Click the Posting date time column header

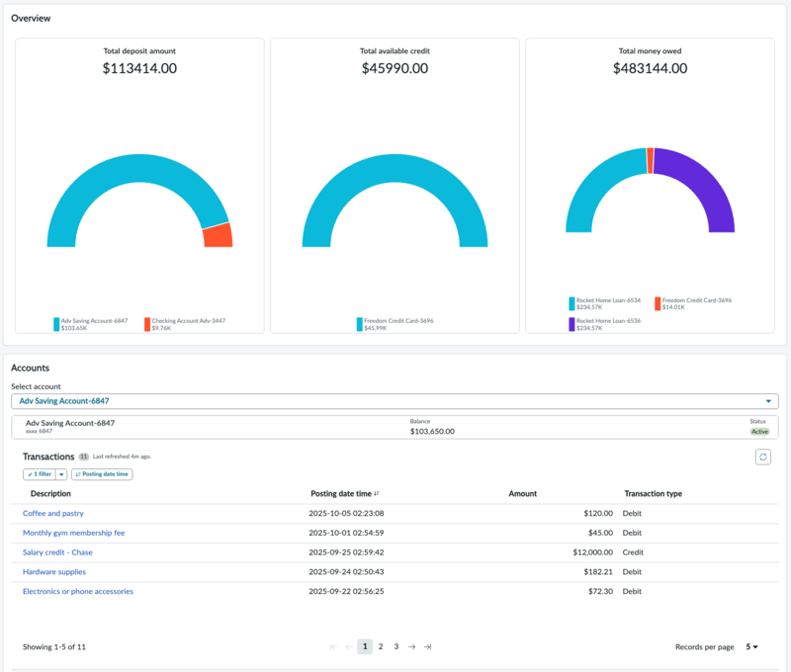point(341,493)
